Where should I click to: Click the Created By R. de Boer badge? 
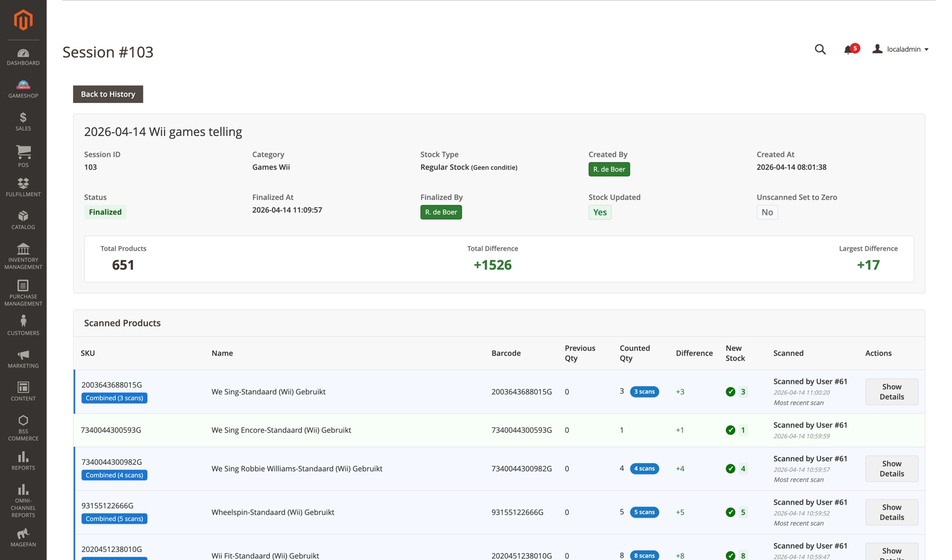tap(609, 169)
